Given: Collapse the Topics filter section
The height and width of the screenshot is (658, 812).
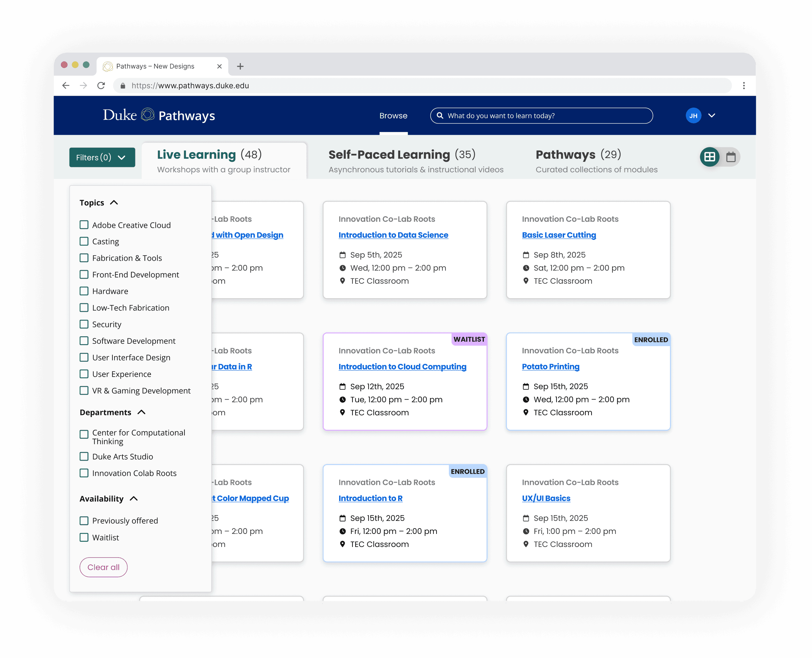Looking at the screenshot, I should (x=114, y=203).
